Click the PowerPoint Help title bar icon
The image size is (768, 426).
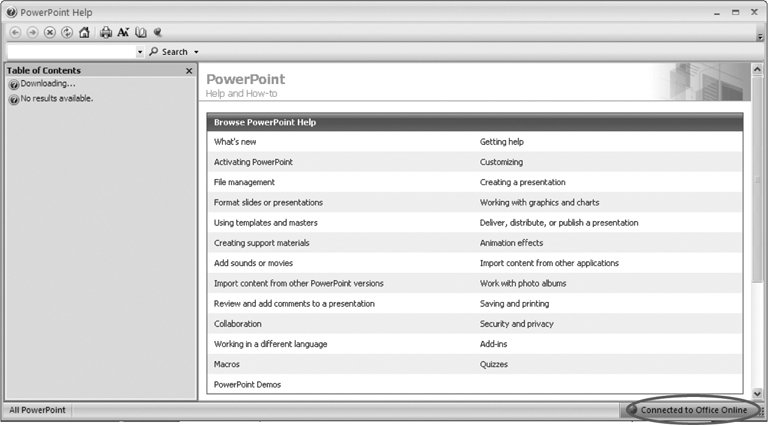(12, 12)
